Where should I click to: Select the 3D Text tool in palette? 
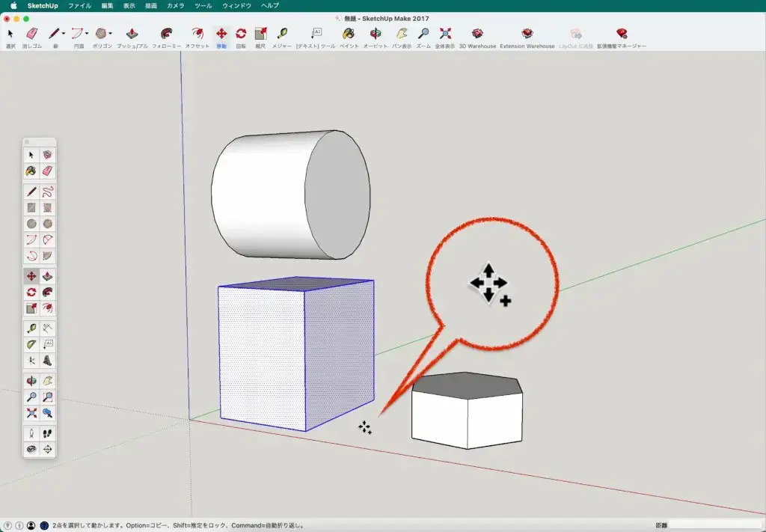[x=47, y=361]
